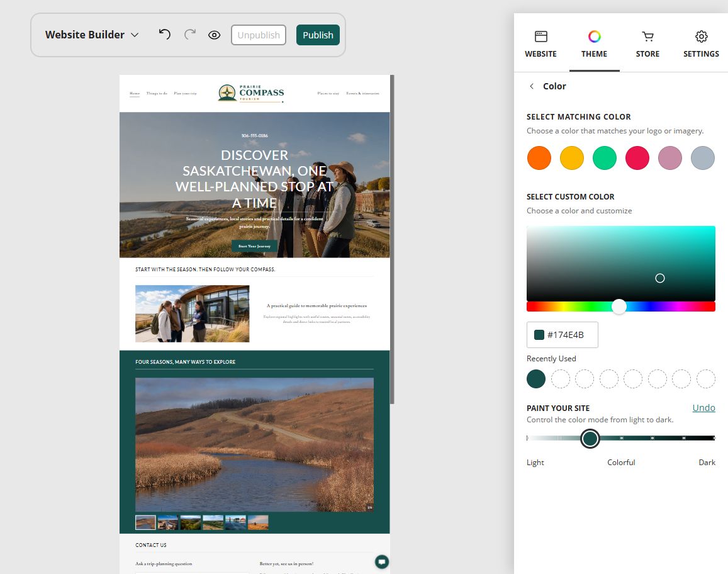Click the CONTACT US heading
Image resolution: width=728 pixels, height=574 pixels.
pyautogui.click(x=151, y=545)
